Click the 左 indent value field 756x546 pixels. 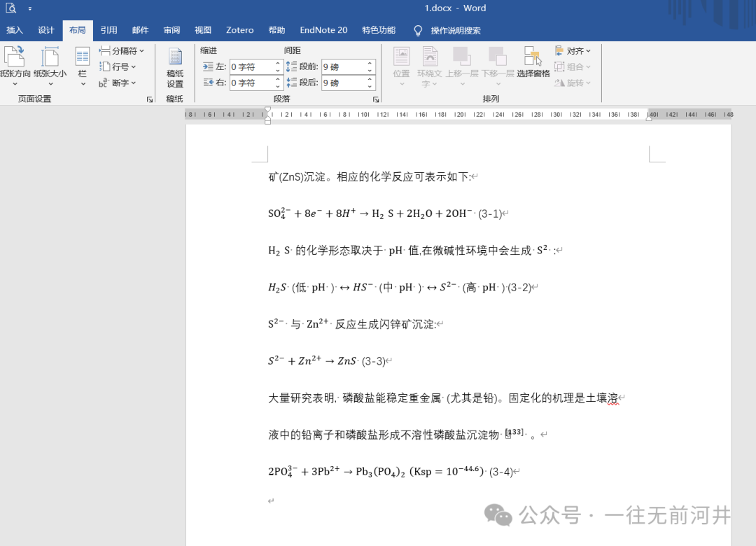click(x=250, y=67)
